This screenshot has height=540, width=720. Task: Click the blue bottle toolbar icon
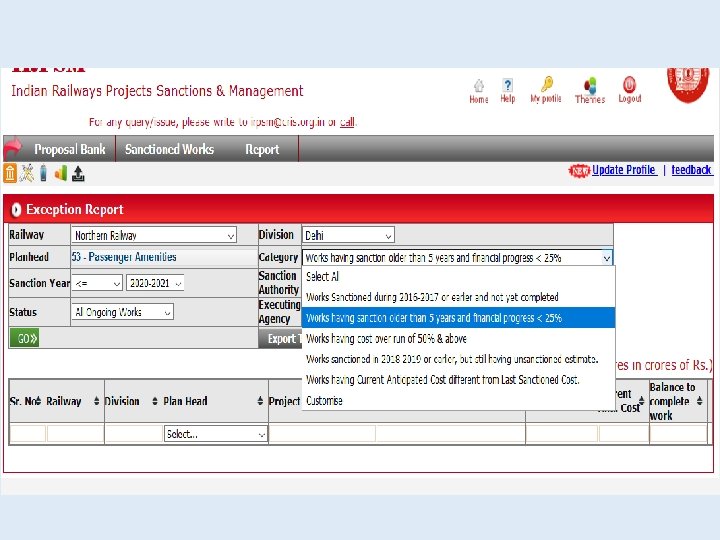(44, 173)
